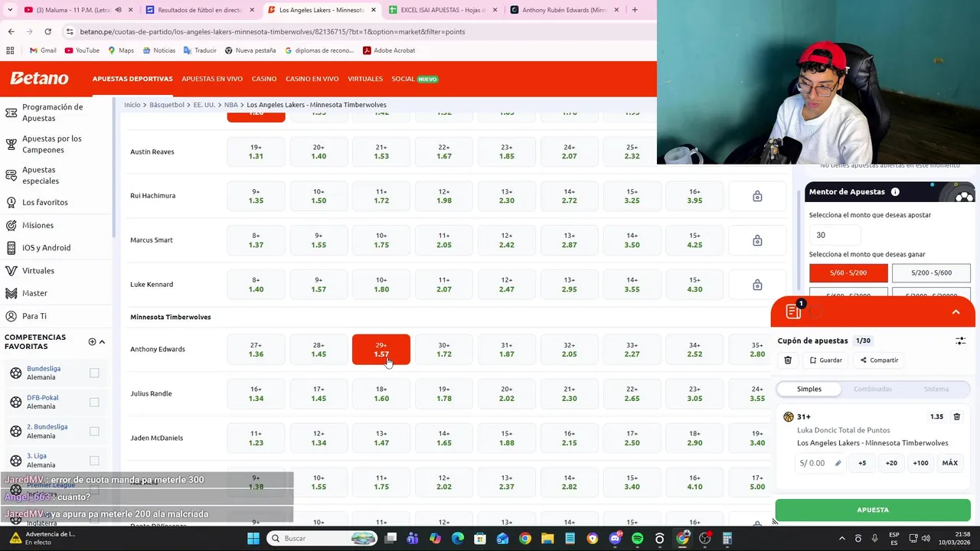This screenshot has height=551, width=980.
Task: Go back in the browser
Action: click(x=11, y=31)
